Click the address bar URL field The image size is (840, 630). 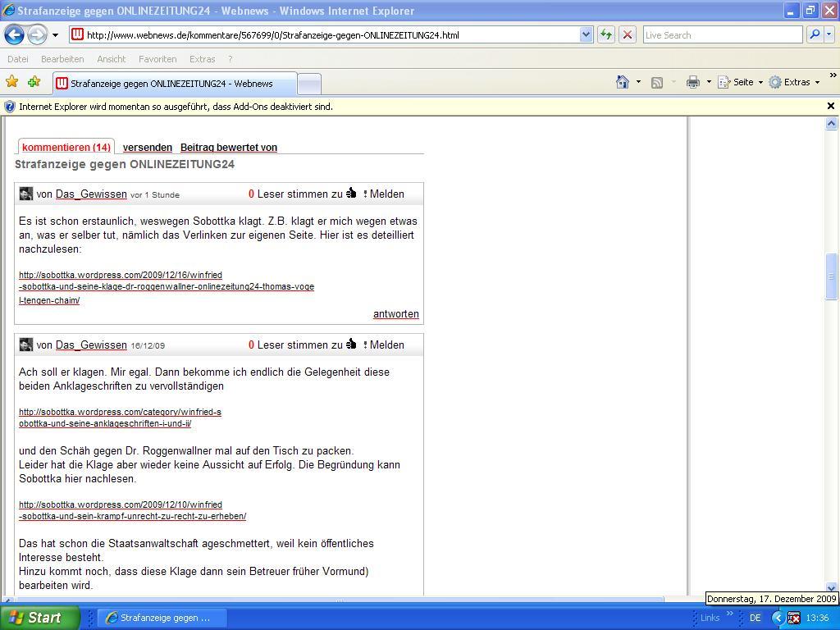click(325, 35)
